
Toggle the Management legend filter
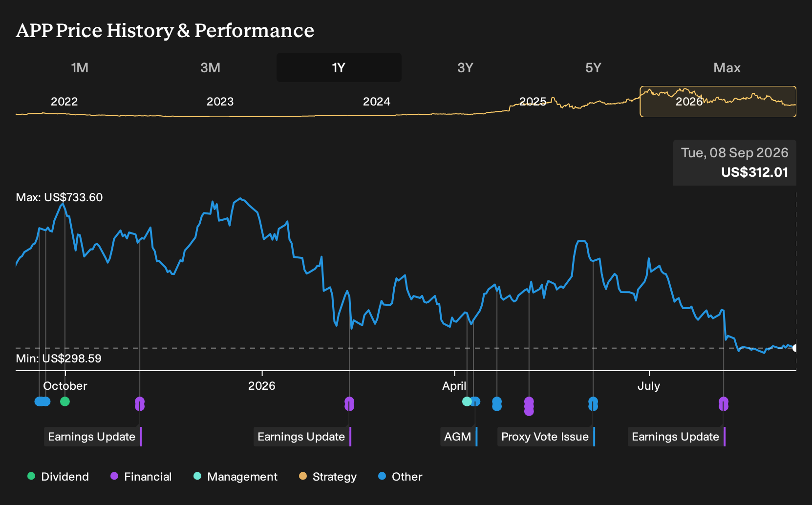235,477
